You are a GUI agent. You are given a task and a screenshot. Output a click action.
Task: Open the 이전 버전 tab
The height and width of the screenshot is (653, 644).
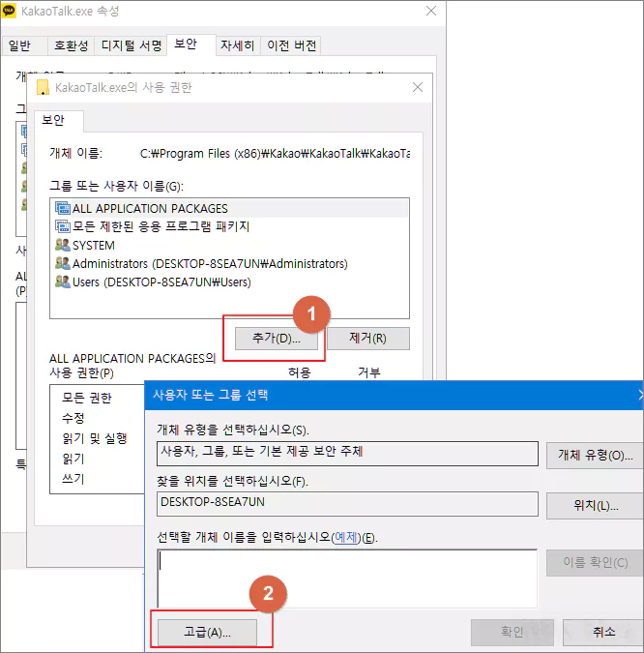(291, 45)
